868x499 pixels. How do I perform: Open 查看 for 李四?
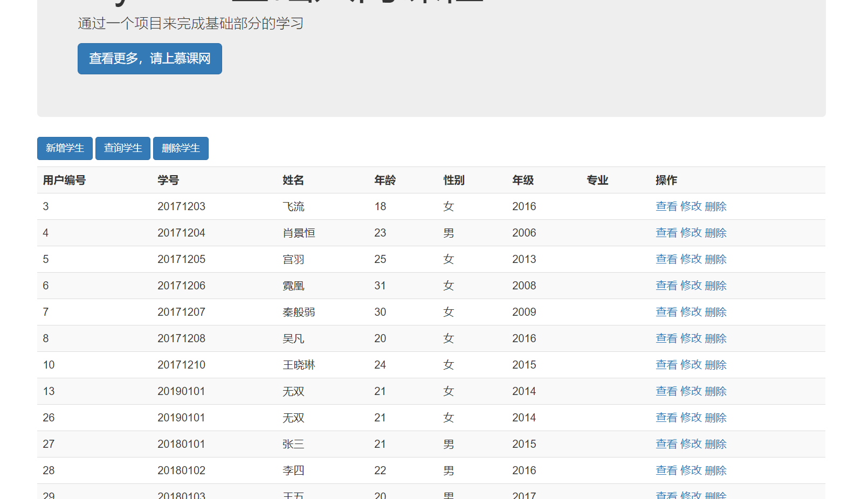point(666,470)
